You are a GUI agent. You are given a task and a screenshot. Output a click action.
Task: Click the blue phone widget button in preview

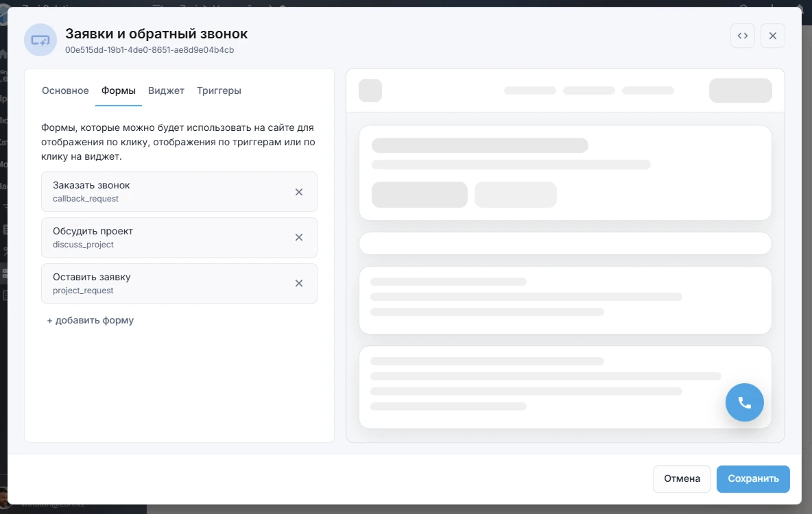click(744, 402)
